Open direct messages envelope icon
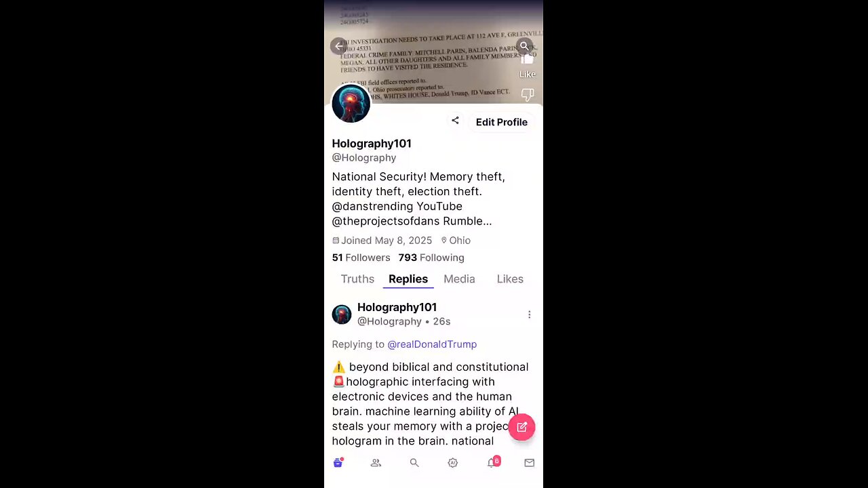Screen dimensions: 868x488 [x=529, y=462]
